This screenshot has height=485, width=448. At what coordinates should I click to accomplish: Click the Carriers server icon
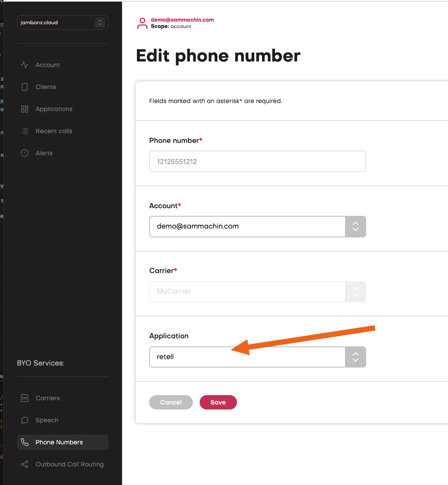click(x=25, y=398)
